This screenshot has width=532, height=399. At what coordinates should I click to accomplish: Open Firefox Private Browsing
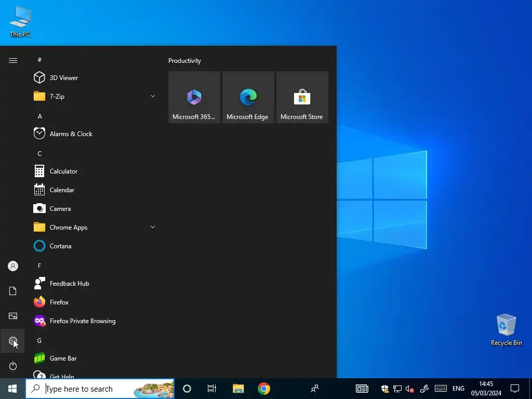(x=95, y=321)
